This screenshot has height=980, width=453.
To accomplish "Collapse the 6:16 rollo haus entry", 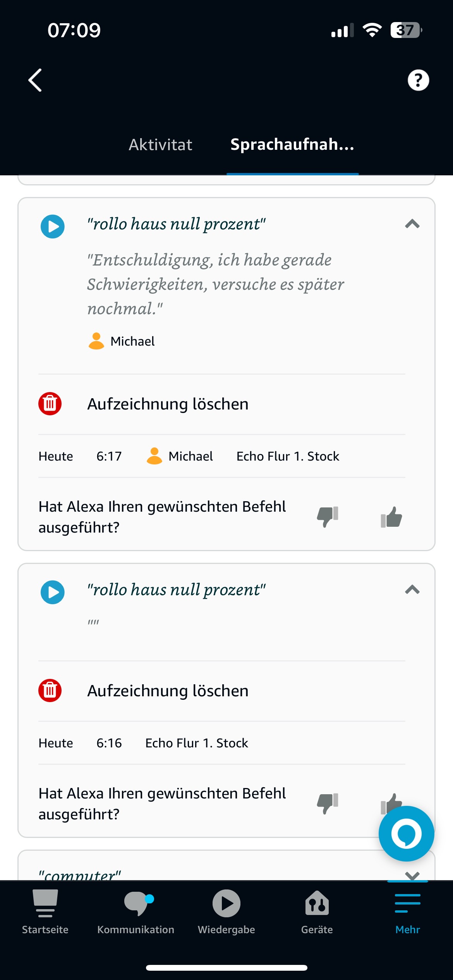I will click(412, 590).
